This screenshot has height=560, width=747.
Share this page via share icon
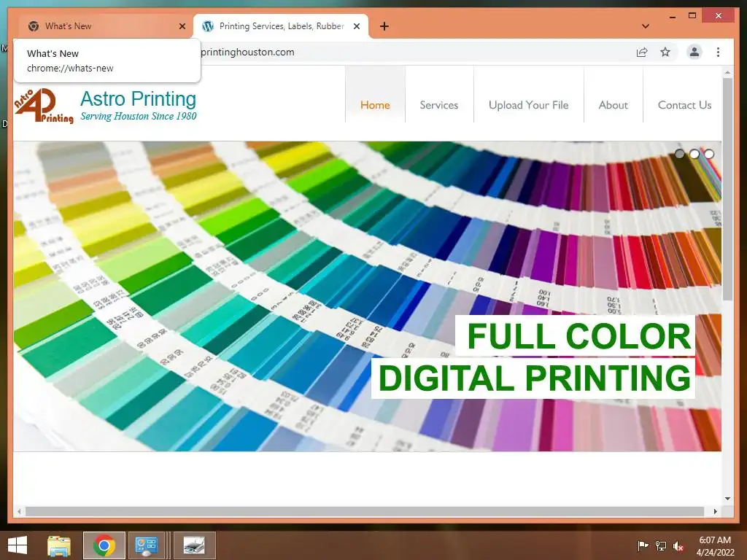tap(642, 52)
